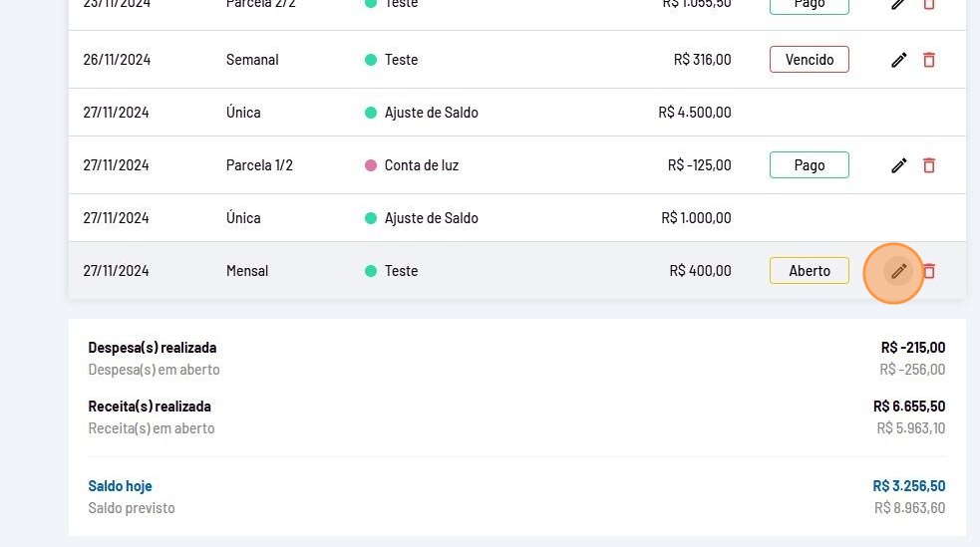The width and height of the screenshot is (980, 547).
Task: Delete the Parcela 2/2 entry
Action: pyautogui.click(x=929, y=5)
